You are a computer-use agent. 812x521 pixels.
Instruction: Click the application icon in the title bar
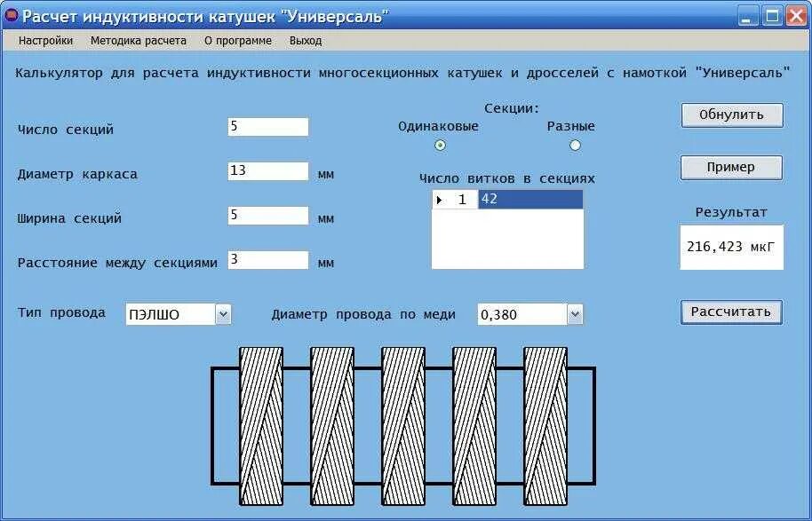click(x=12, y=14)
